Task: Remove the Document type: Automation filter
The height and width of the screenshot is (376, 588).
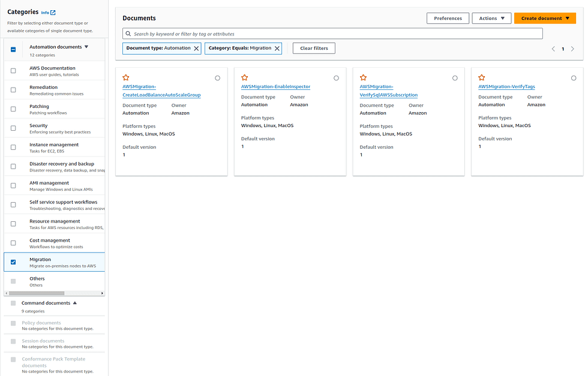Action: pos(196,49)
